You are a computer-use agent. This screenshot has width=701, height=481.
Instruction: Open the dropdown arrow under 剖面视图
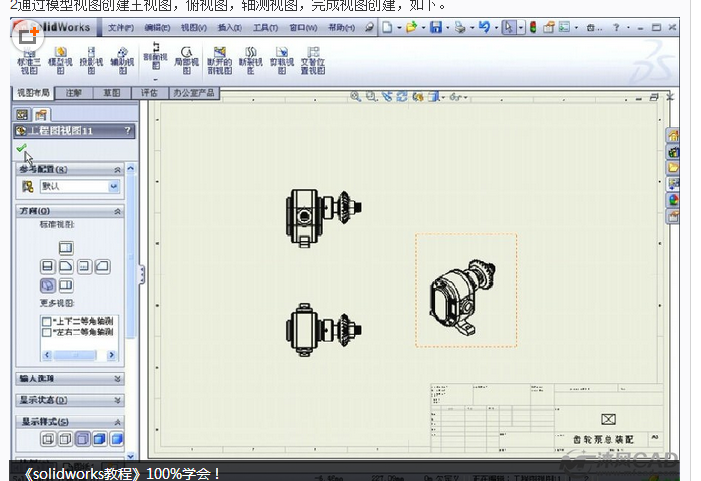tap(156, 80)
